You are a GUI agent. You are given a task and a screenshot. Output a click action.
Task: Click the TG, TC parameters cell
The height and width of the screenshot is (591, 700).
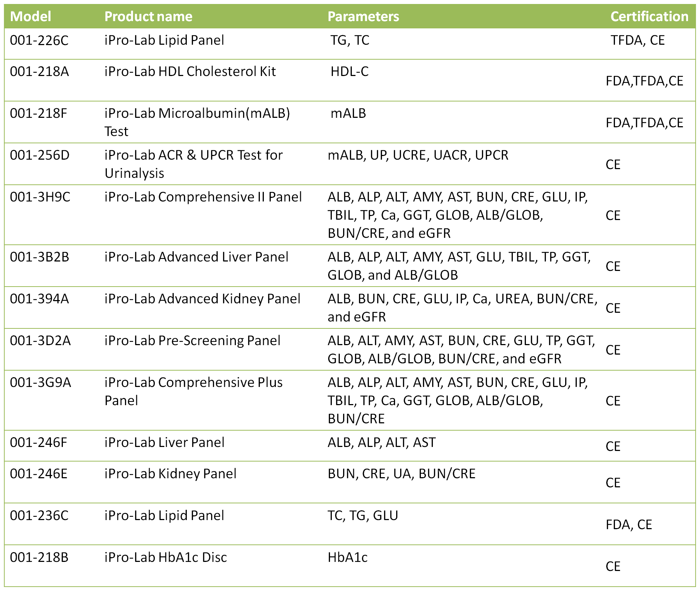tap(350, 40)
